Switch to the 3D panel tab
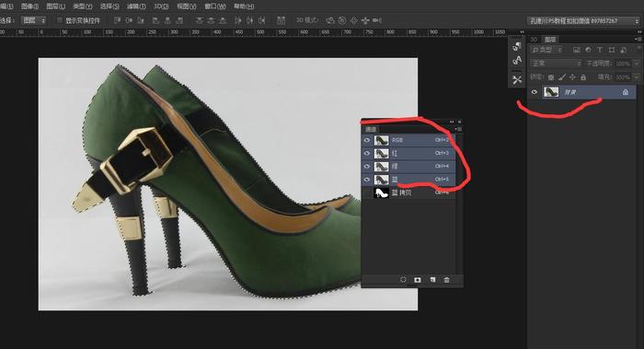This screenshot has height=349, width=644. tap(534, 40)
